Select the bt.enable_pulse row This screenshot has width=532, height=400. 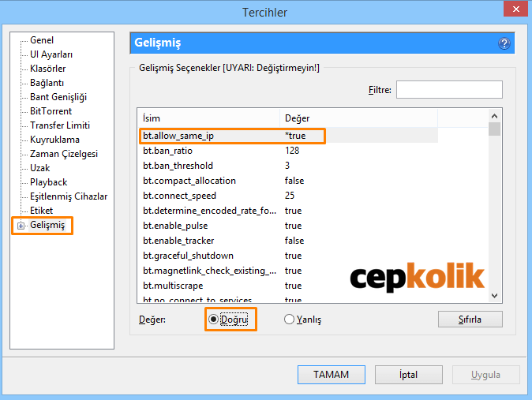coord(288,226)
